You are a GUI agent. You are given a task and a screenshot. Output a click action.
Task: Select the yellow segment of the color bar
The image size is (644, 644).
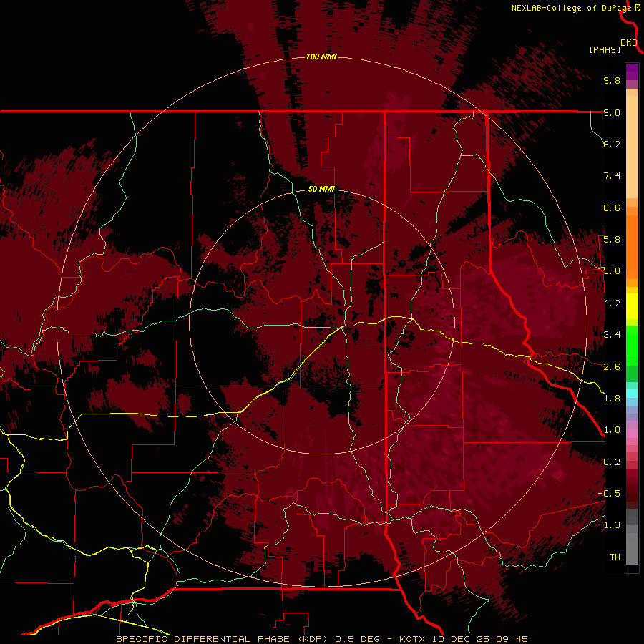pyautogui.click(x=632, y=306)
